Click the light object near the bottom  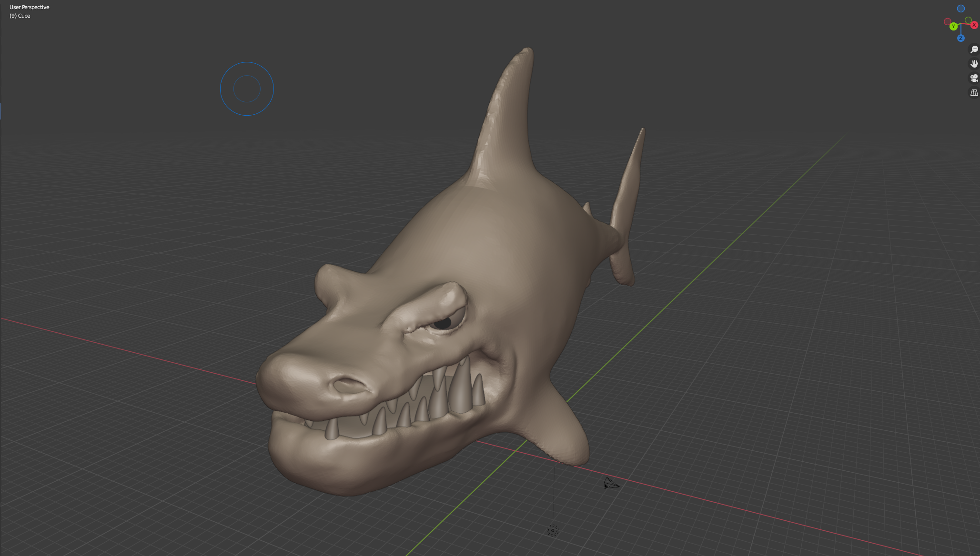pos(553,530)
